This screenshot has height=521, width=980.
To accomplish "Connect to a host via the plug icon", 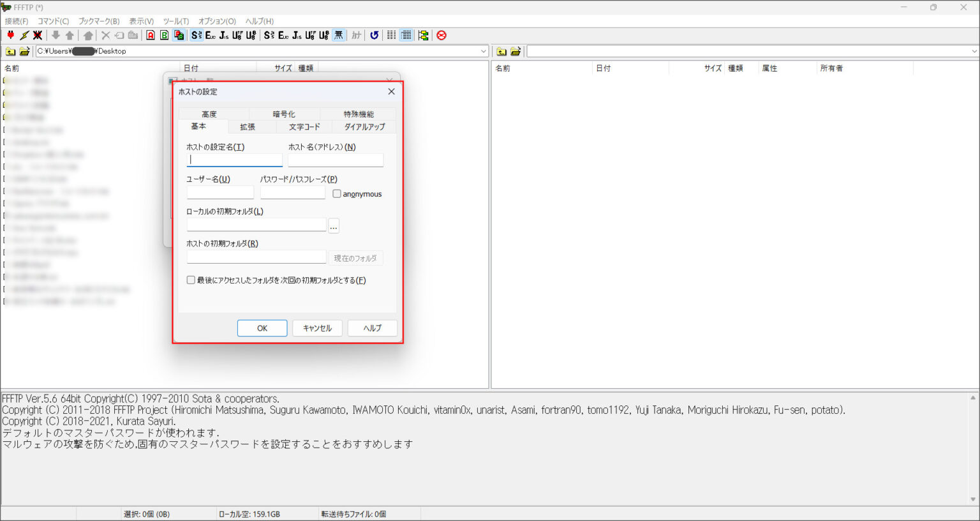I will point(11,35).
